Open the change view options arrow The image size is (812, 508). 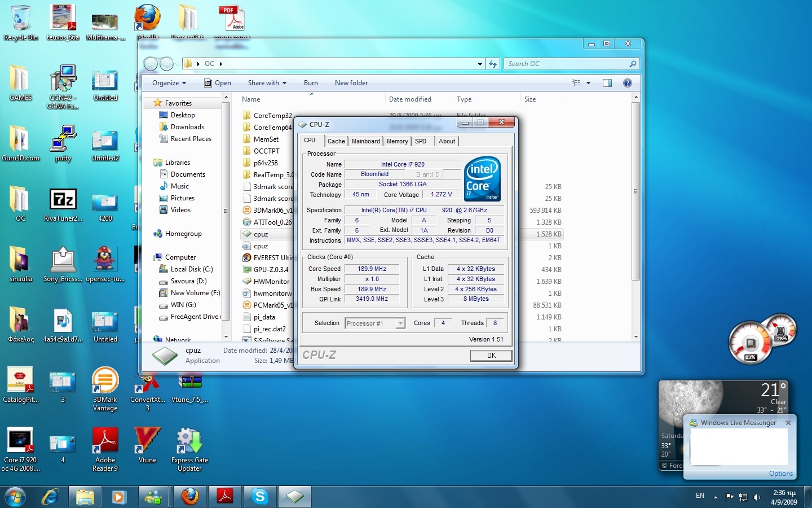(x=588, y=83)
